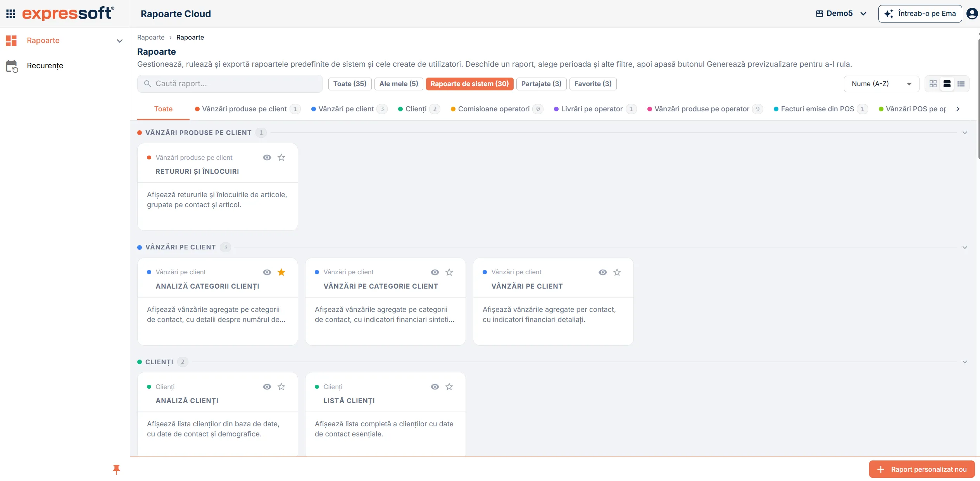Select the Facturi emise din POS tab
Image resolution: width=980 pixels, height=481 pixels.
(x=821, y=109)
